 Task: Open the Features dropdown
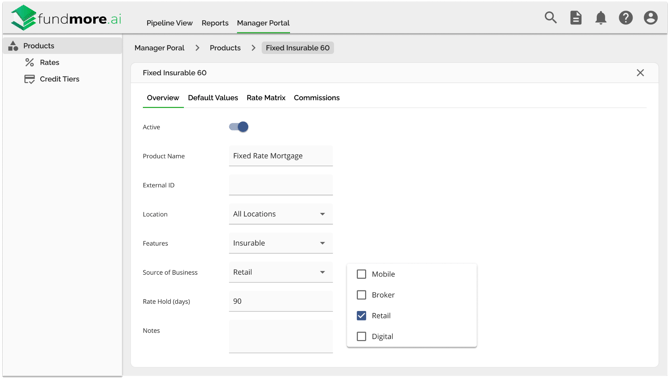coord(281,243)
